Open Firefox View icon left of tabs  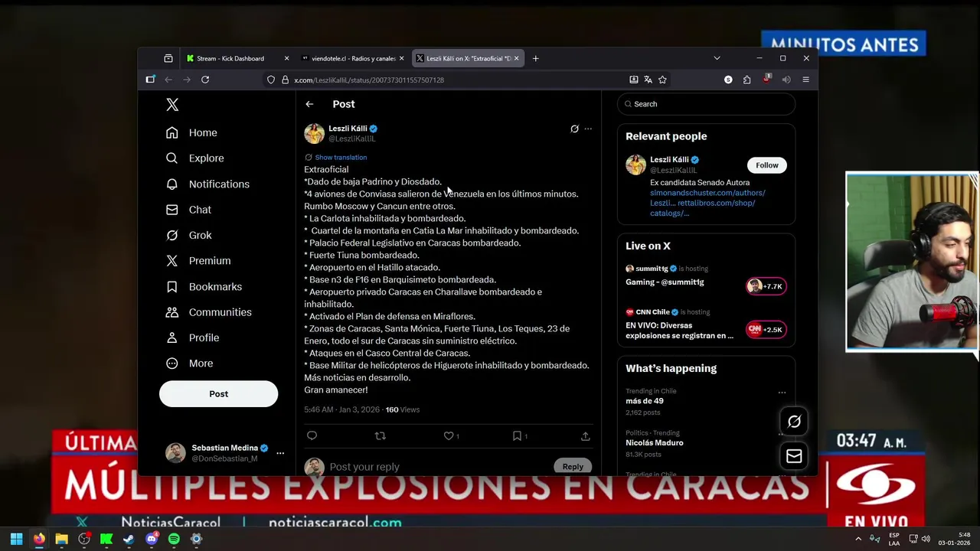[168, 59]
